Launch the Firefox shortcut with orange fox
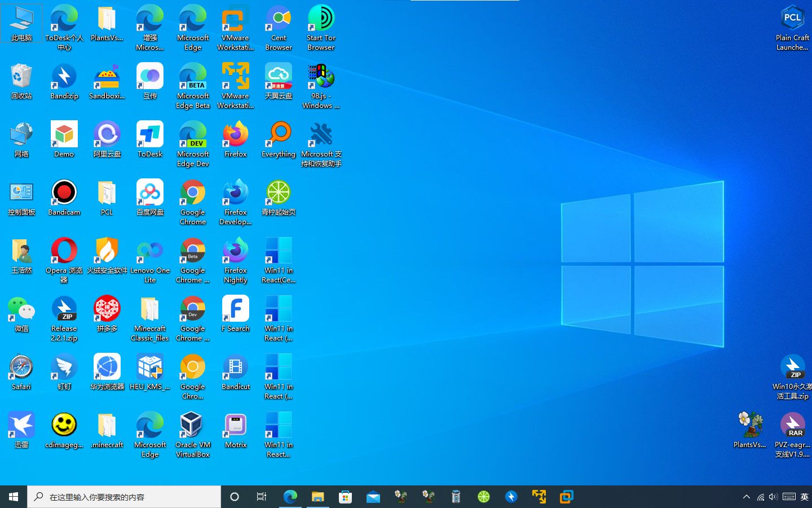 (x=236, y=140)
